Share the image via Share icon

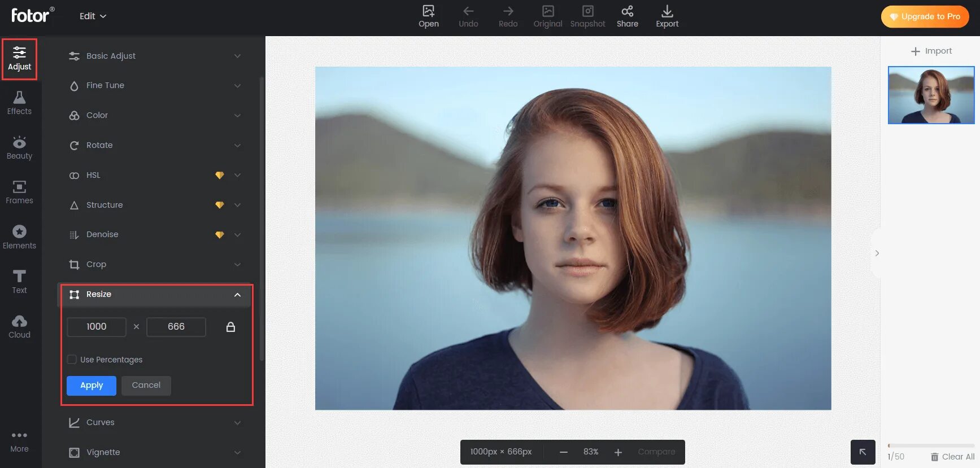point(627,11)
